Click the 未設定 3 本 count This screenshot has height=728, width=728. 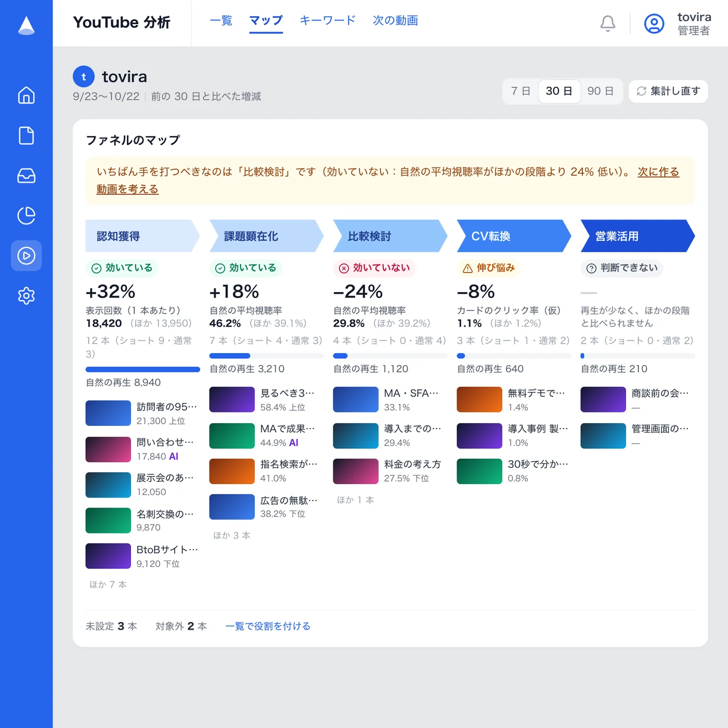coord(111,626)
